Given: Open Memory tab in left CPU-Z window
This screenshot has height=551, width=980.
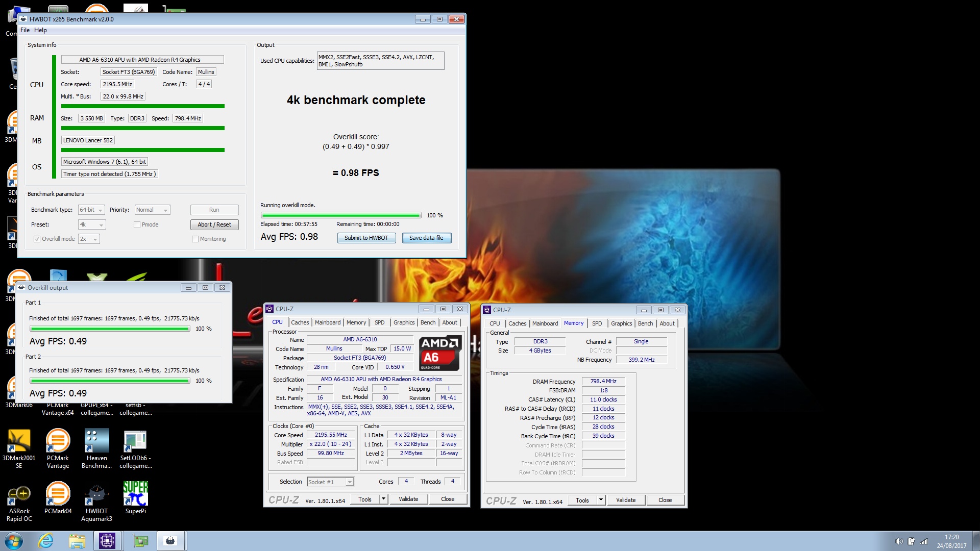Looking at the screenshot, I should (x=356, y=322).
